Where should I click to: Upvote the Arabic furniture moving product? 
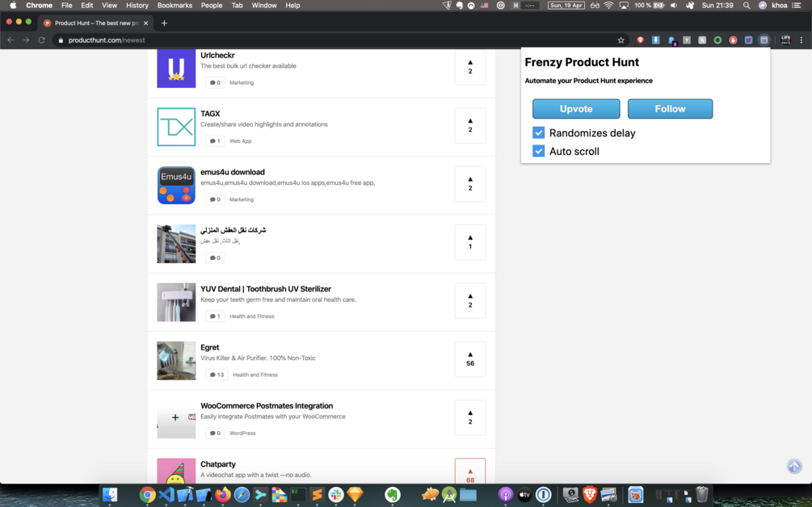(470, 242)
